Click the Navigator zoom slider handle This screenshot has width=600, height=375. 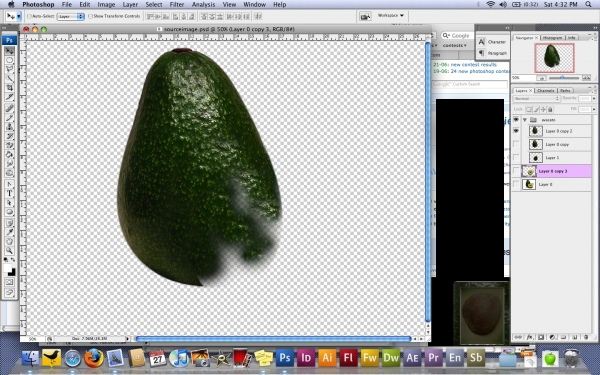click(562, 78)
